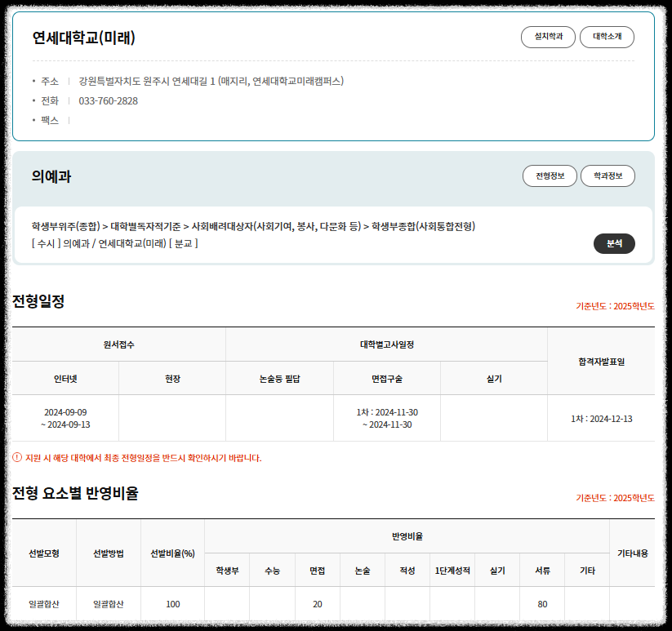Click the 인터넷 sub-header
Image resolution: width=672 pixels, height=631 pixels.
click(x=65, y=379)
